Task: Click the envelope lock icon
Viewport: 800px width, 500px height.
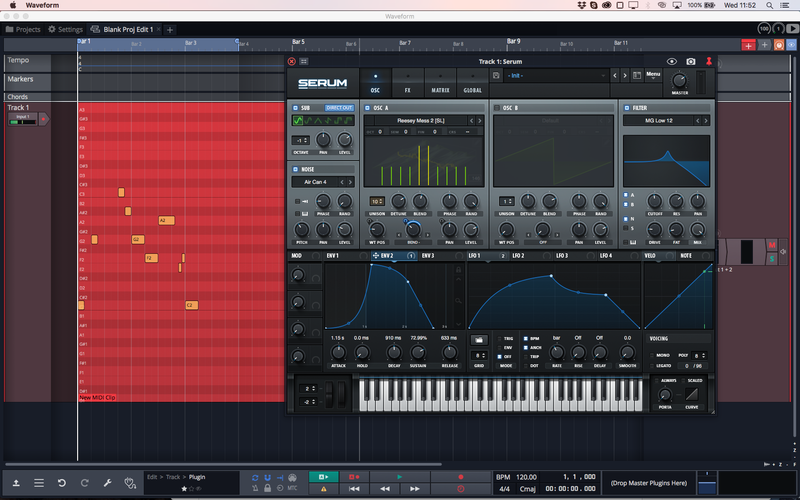Action: (458, 269)
